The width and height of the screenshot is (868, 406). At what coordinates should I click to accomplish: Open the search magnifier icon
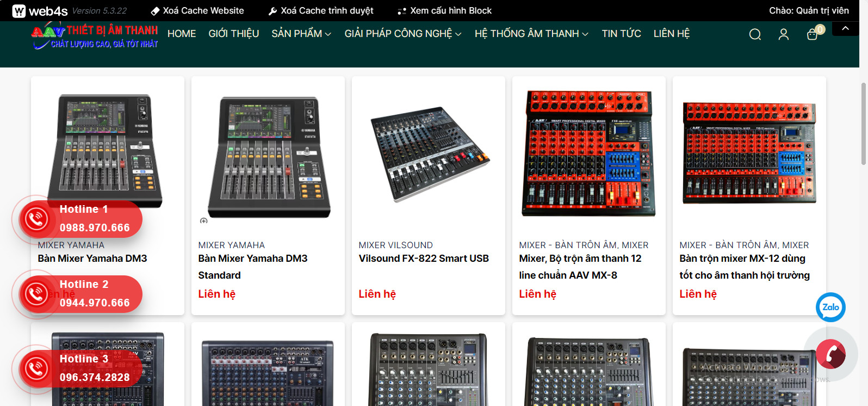[x=755, y=35]
